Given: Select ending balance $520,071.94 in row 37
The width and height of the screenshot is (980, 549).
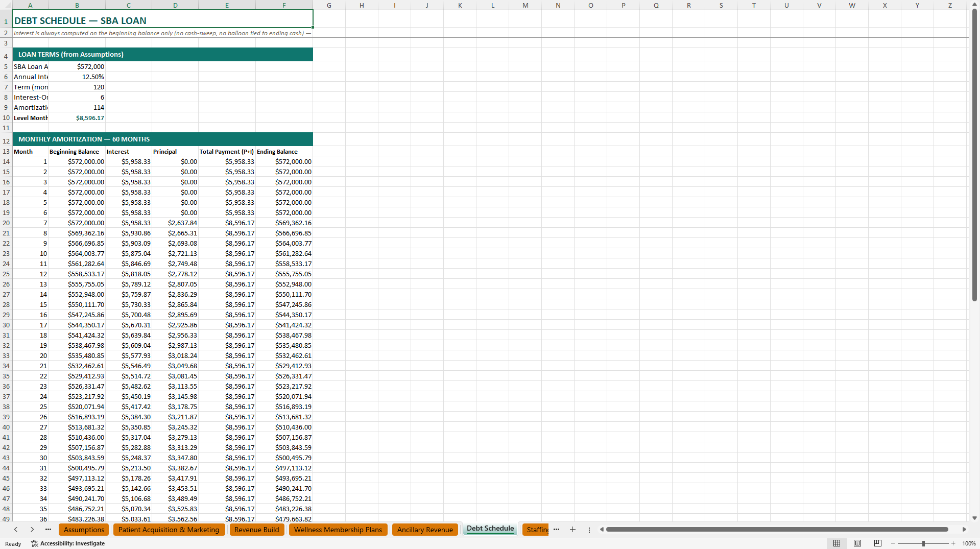Looking at the screenshot, I should tap(284, 396).
